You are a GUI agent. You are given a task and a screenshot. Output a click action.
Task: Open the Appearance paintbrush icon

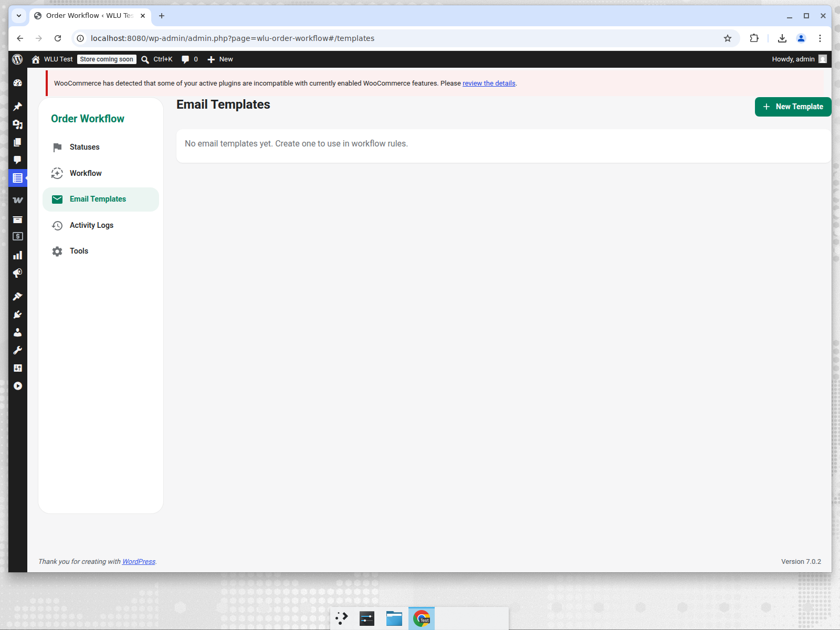(x=17, y=297)
